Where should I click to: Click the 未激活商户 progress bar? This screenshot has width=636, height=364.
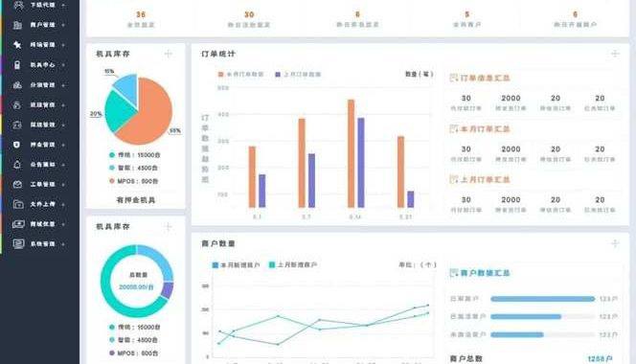[543, 334]
